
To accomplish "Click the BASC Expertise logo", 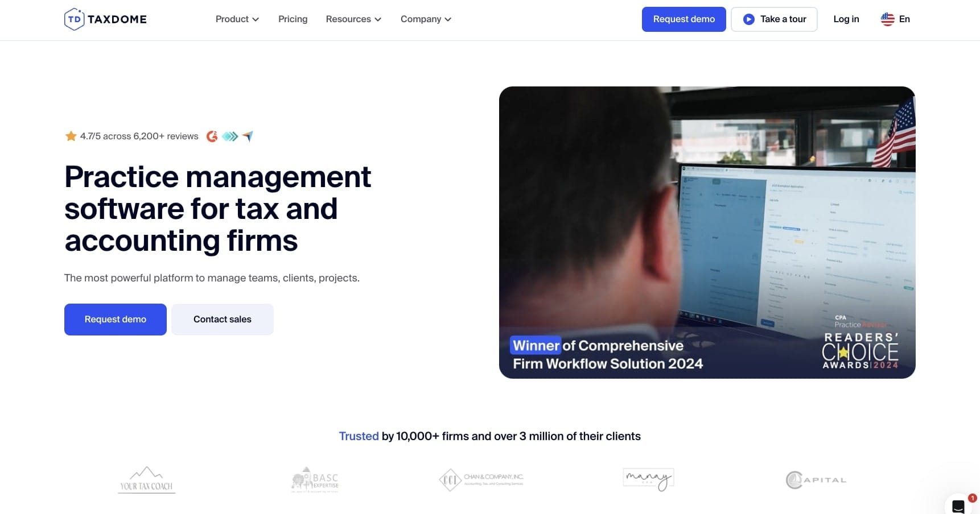I will (315, 480).
